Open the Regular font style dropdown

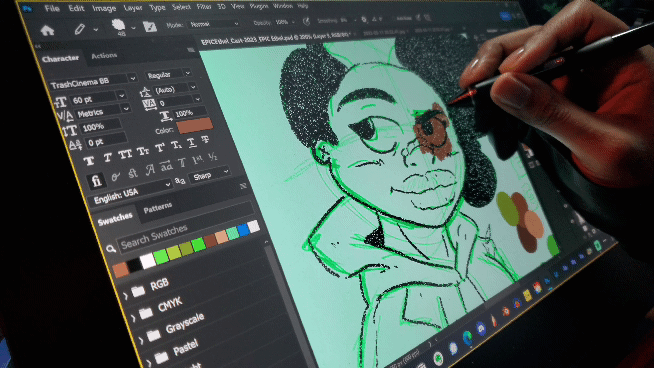tap(188, 73)
